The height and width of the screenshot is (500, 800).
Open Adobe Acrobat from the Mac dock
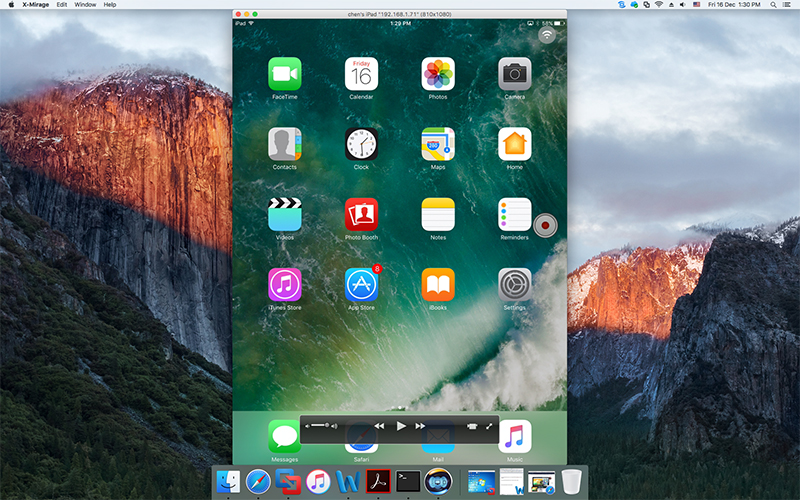(378, 482)
